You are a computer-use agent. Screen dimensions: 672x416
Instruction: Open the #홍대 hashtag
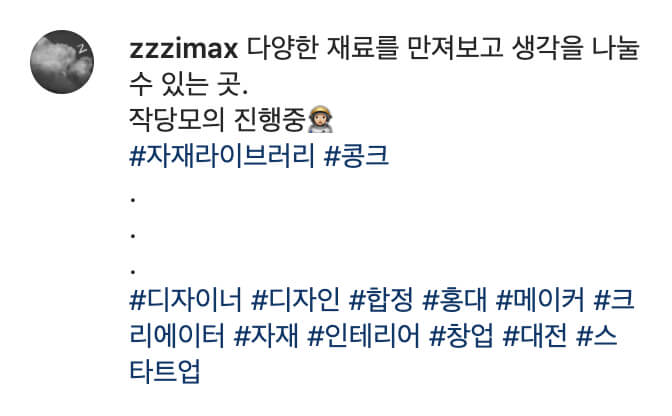click(x=455, y=300)
